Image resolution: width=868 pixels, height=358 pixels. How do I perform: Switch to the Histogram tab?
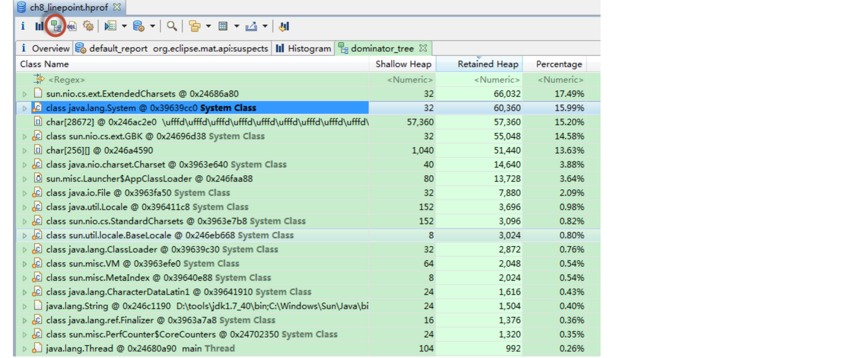point(303,49)
